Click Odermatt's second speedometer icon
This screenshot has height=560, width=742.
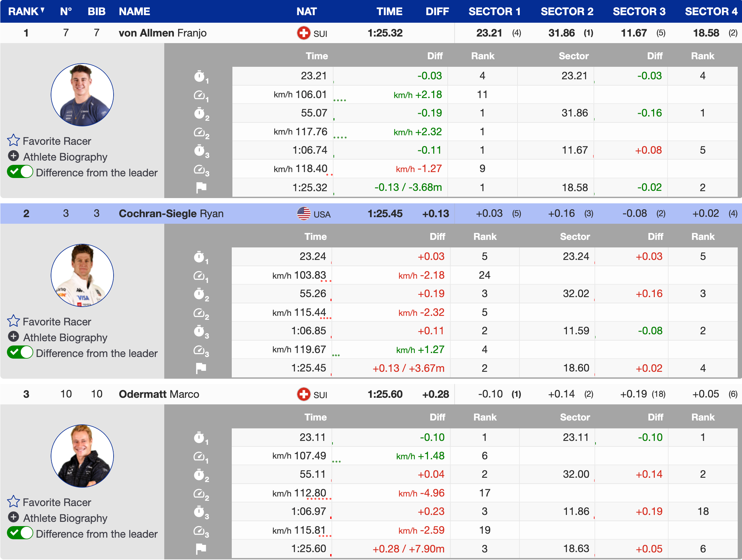tap(199, 493)
